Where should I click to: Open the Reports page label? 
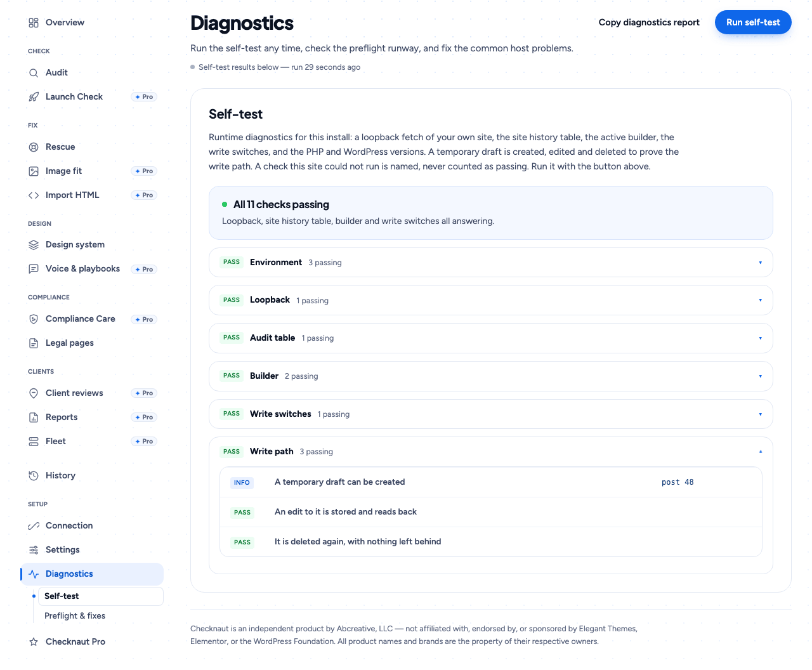pos(62,417)
